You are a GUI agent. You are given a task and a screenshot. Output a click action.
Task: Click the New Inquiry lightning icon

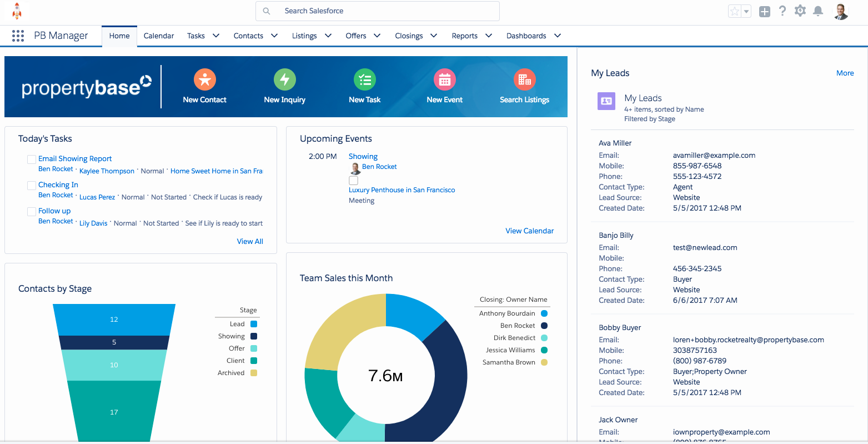click(285, 79)
